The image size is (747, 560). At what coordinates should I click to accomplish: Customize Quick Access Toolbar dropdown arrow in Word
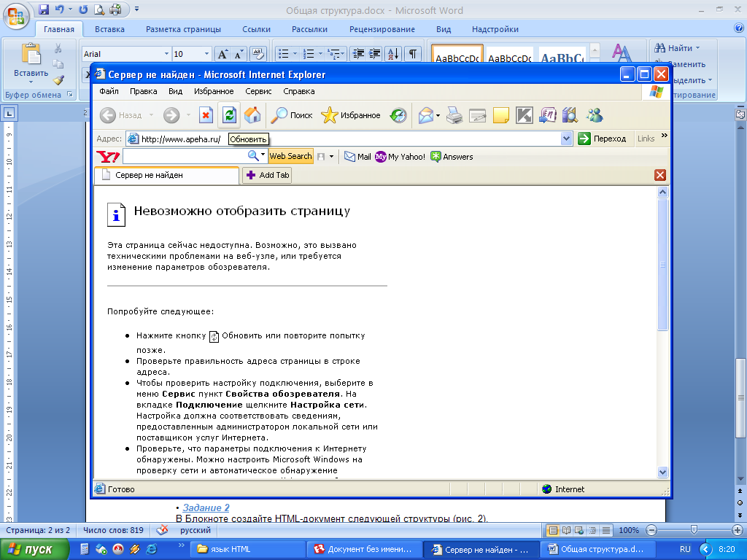tap(136, 9)
